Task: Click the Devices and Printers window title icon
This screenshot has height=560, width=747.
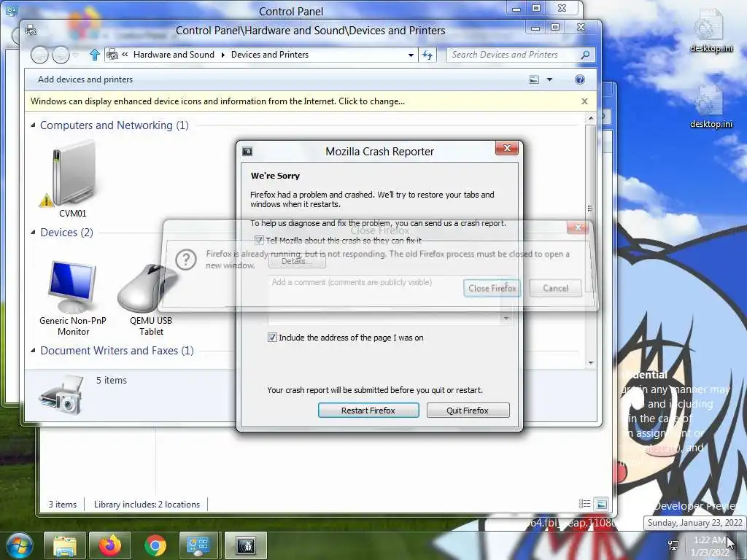Action: click(31, 29)
